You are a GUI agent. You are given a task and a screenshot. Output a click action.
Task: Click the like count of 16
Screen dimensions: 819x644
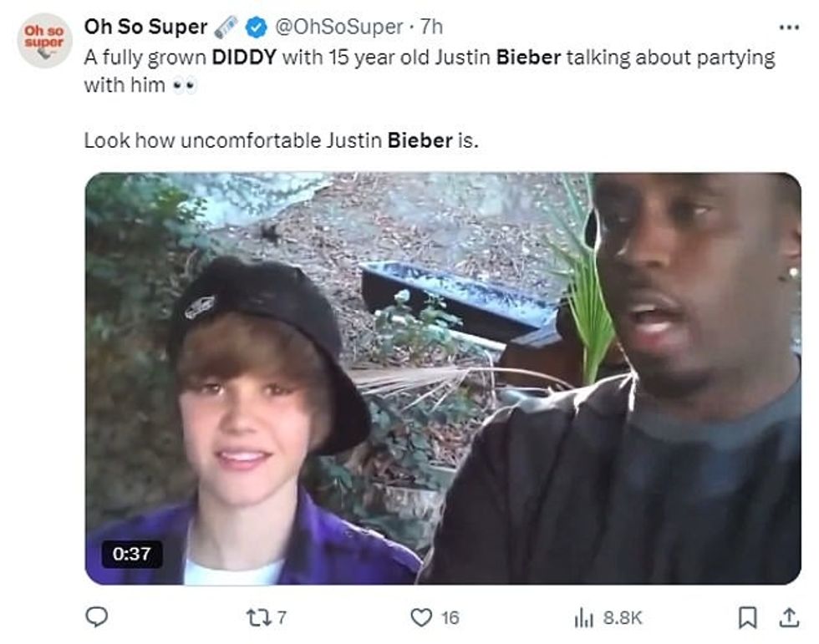(x=450, y=618)
